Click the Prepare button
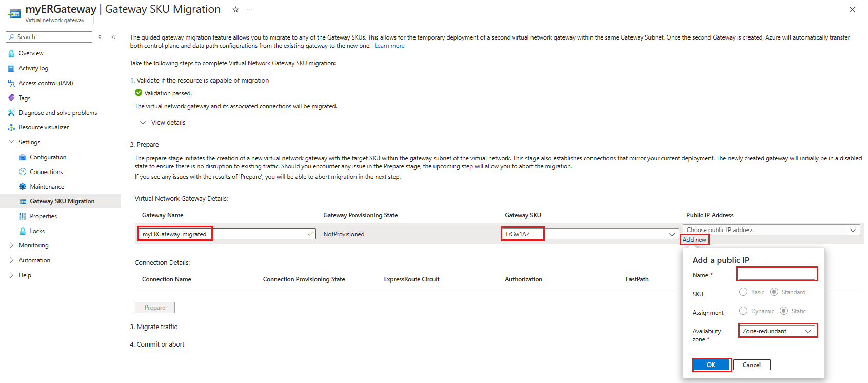The height and width of the screenshot is (383, 868). (x=155, y=308)
